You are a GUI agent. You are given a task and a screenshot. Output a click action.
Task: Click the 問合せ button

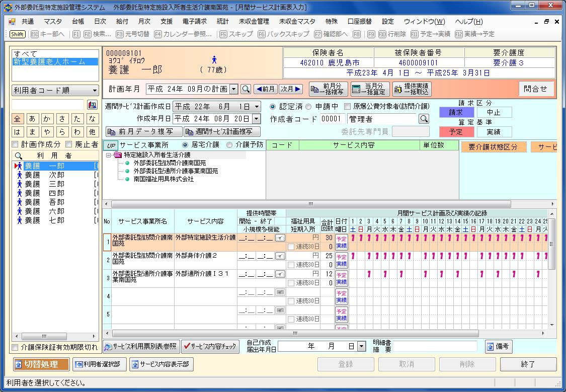click(x=535, y=89)
